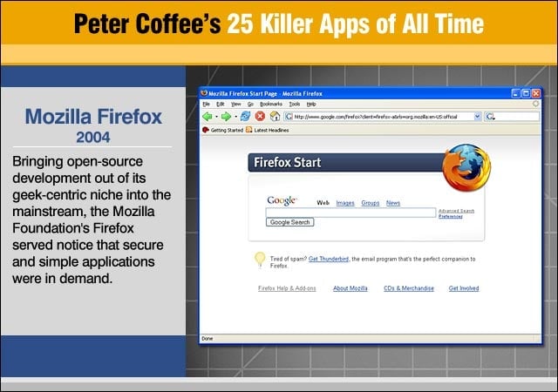Click the '2004' year text
This screenshot has width=558, height=392.
93,138
